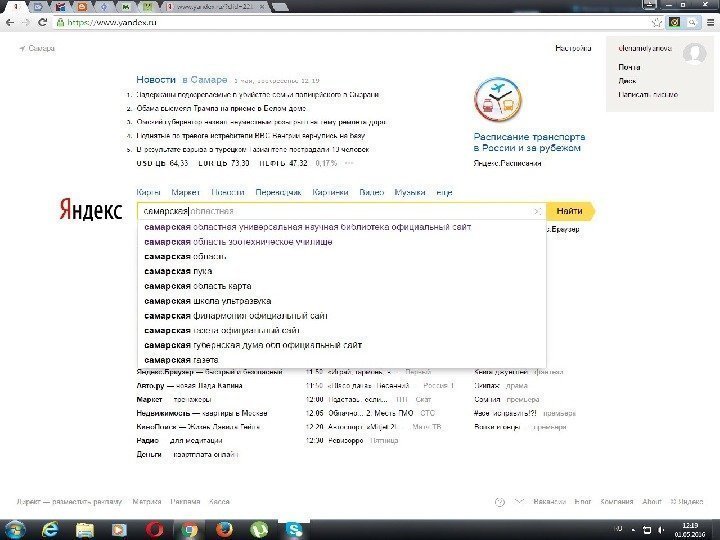Open the в Самаре regional news link
The width and height of the screenshot is (720, 540).
[204, 79]
